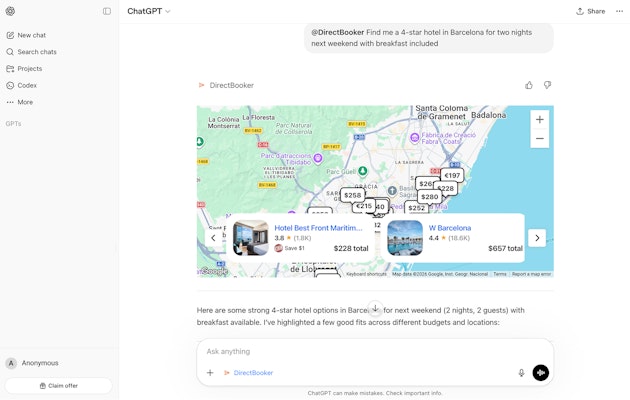Open map Keyboard shortcuts
This screenshot has width=630, height=400.
point(366,274)
